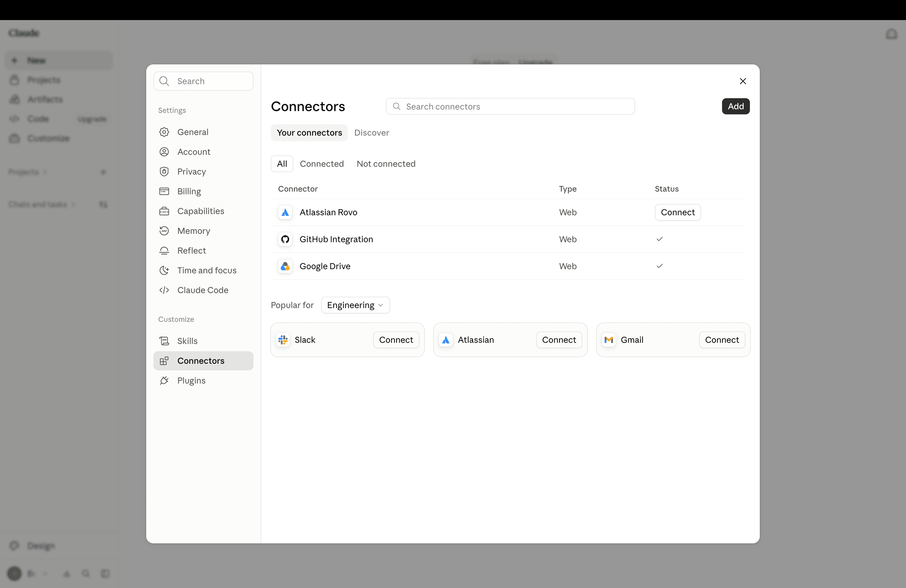Switch to the Discover tab
Image resolution: width=906 pixels, height=588 pixels.
pos(372,133)
